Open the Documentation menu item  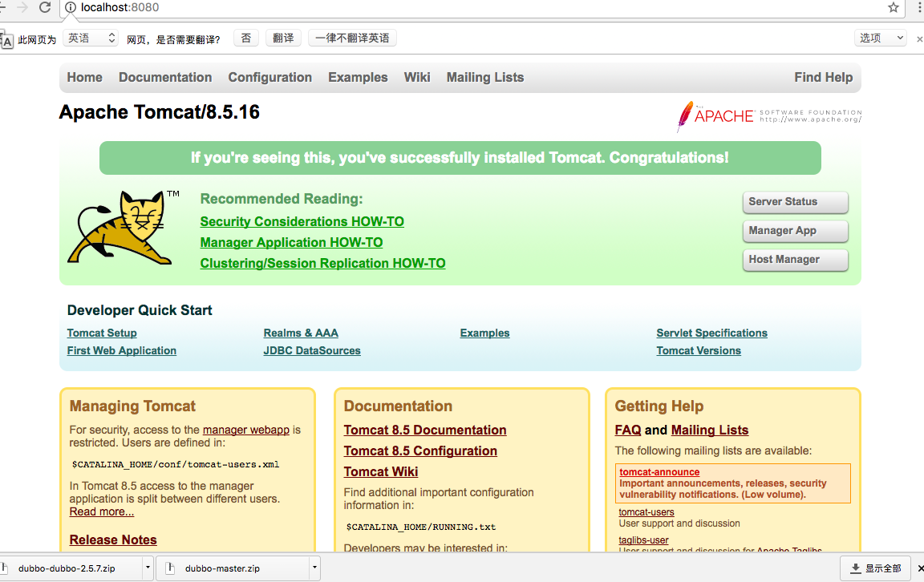coord(165,77)
